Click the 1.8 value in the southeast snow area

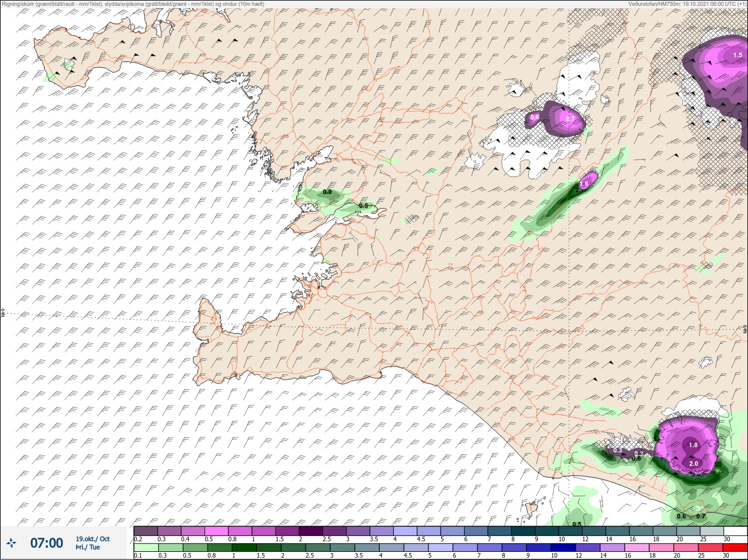[693, 445]
